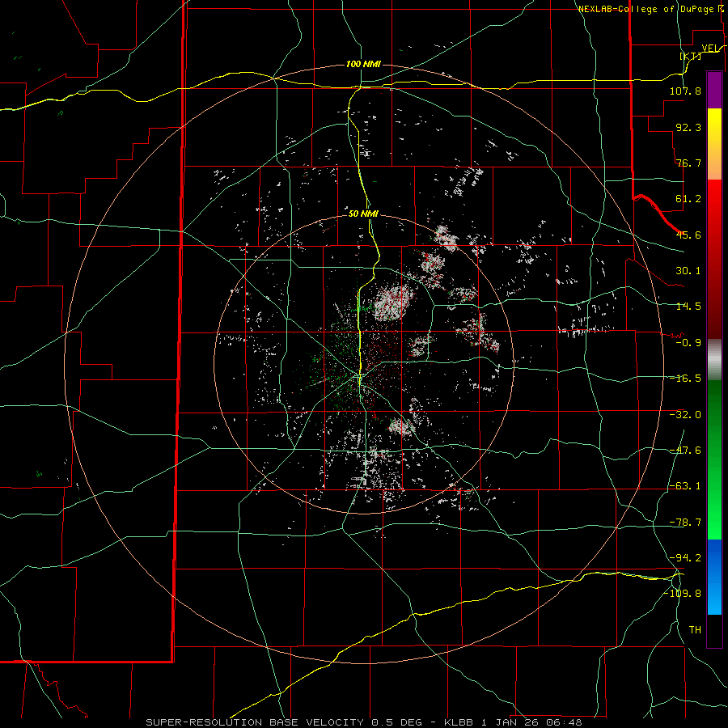The width and height of the screenshot is (728, 728).
Task: Select the 92.3 velocity scale value
Action: 688,127
